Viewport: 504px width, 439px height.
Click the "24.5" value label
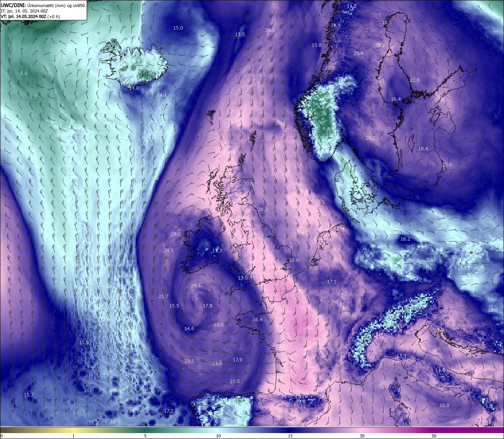169,251
